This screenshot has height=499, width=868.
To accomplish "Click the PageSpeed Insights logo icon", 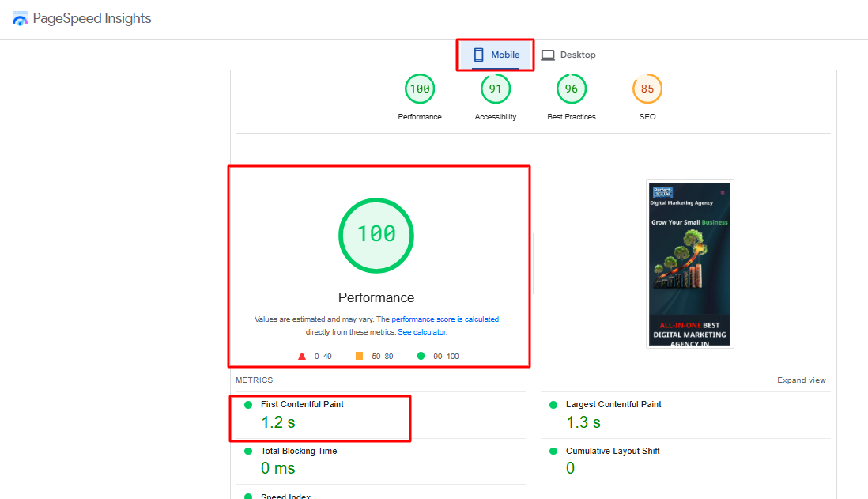I will point(20,17).
